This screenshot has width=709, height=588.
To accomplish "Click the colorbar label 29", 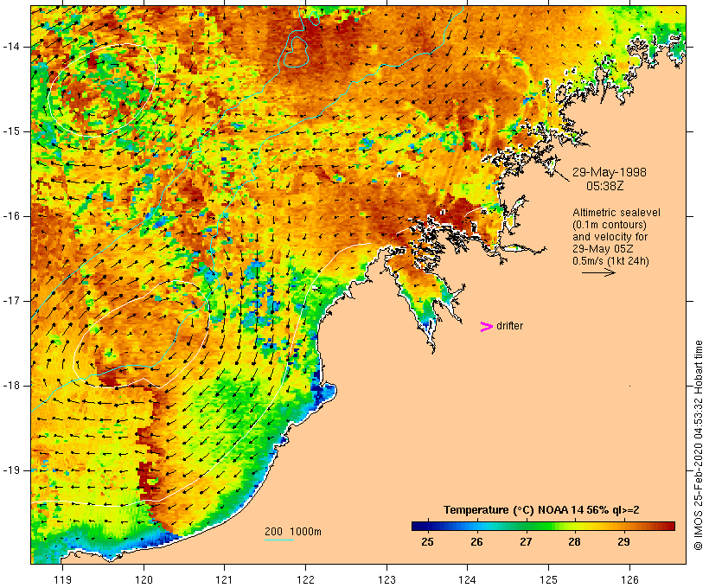I will [623, 541].
